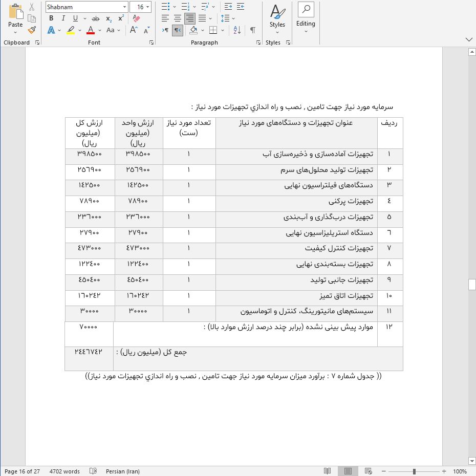Toggle Italic text style

(x=63, y=18)
